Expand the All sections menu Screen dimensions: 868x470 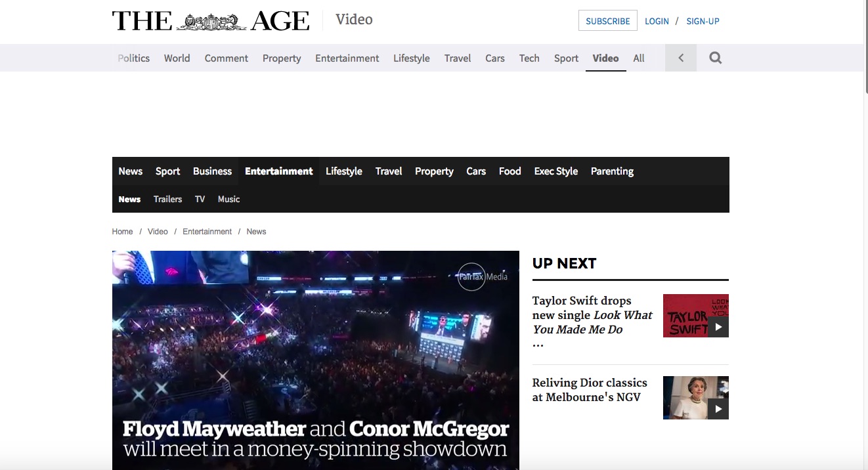[x=638, y=58]
